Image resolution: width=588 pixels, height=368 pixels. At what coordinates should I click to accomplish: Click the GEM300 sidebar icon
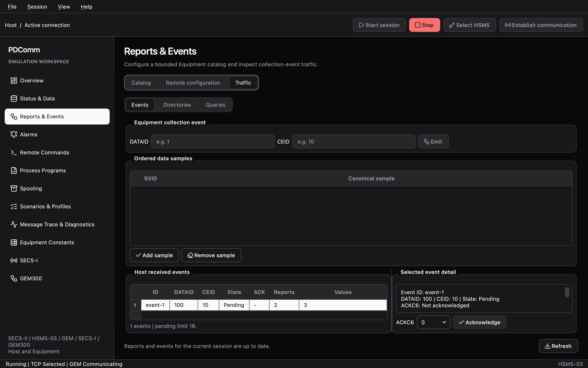(14, 278)
